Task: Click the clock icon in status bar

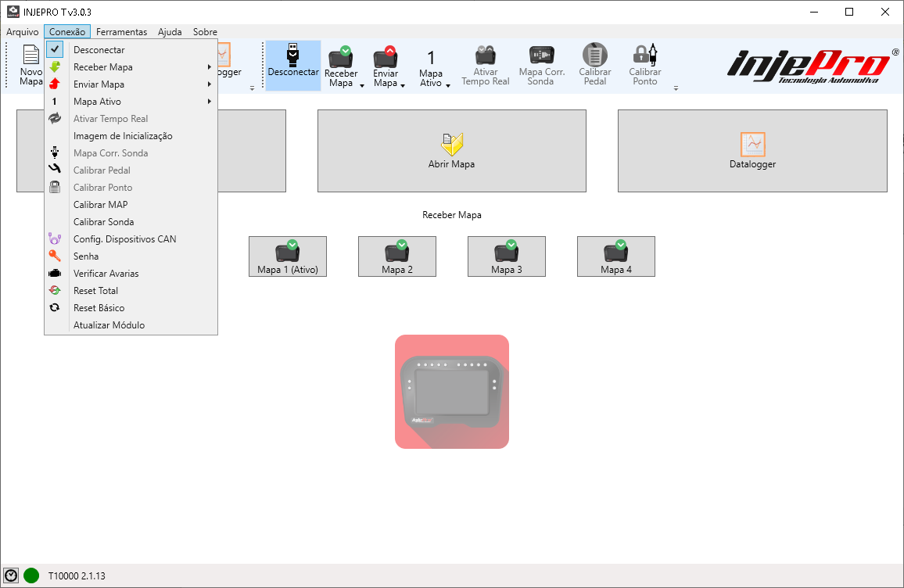Action: pos(11,576)
